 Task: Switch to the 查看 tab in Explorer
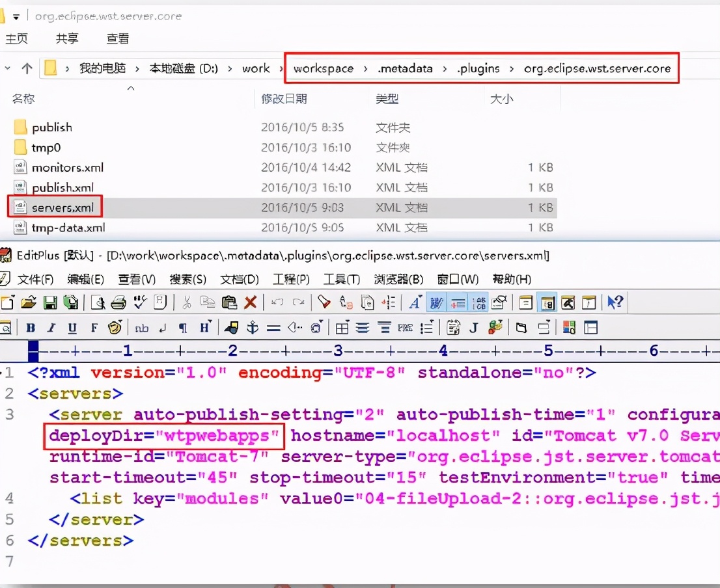tap(117, 38)
